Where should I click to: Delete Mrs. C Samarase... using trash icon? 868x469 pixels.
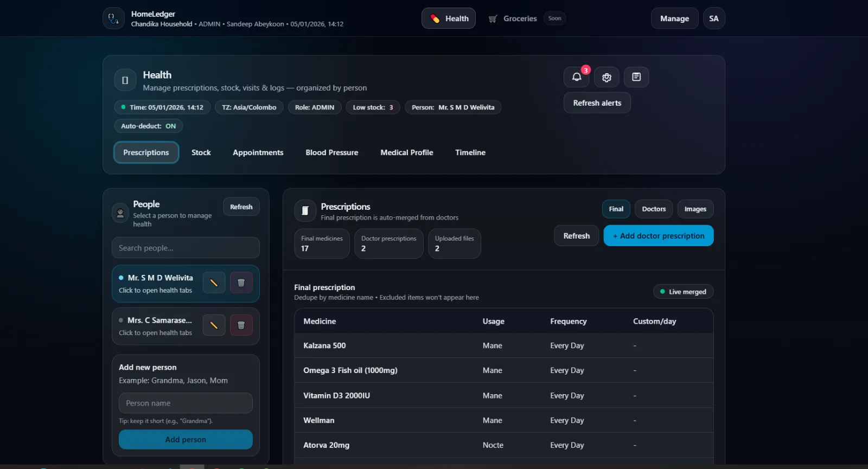[241, 325]
